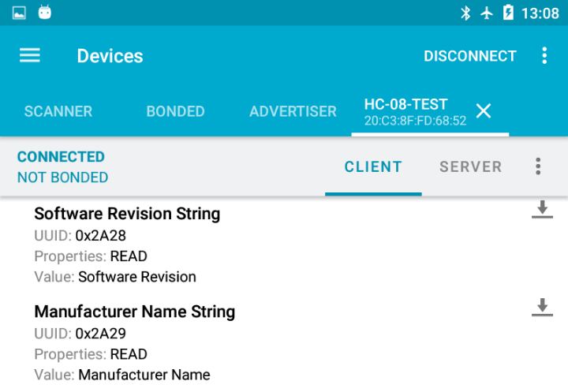Tap the battery charging status icon
Image resolution: width=568 pixels, height=392 pixels.
click(x=508, y=13)
